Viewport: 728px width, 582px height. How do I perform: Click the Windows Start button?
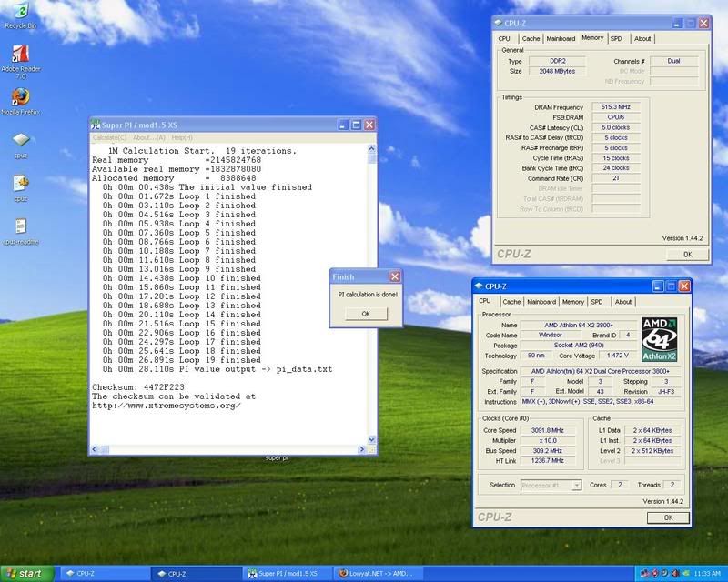[x=25, y=574]
